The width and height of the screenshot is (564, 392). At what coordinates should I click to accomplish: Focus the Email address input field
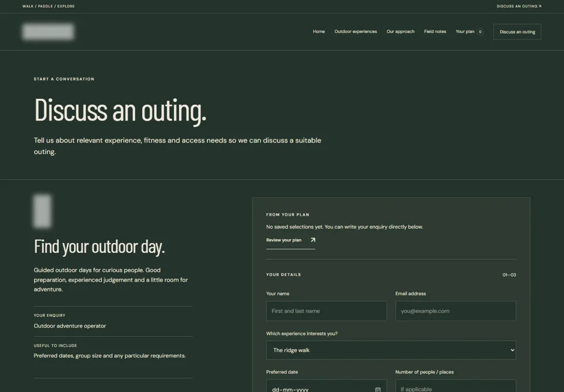point(455,311)
